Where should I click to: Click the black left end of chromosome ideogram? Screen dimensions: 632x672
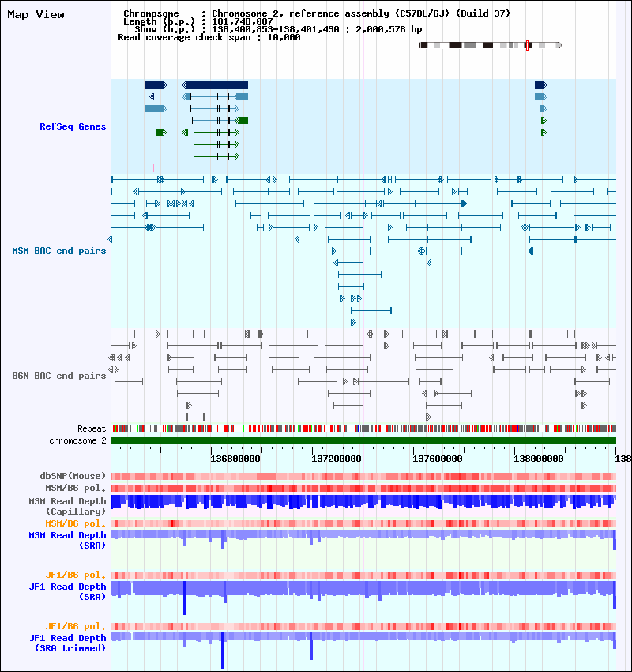(423, 45)
